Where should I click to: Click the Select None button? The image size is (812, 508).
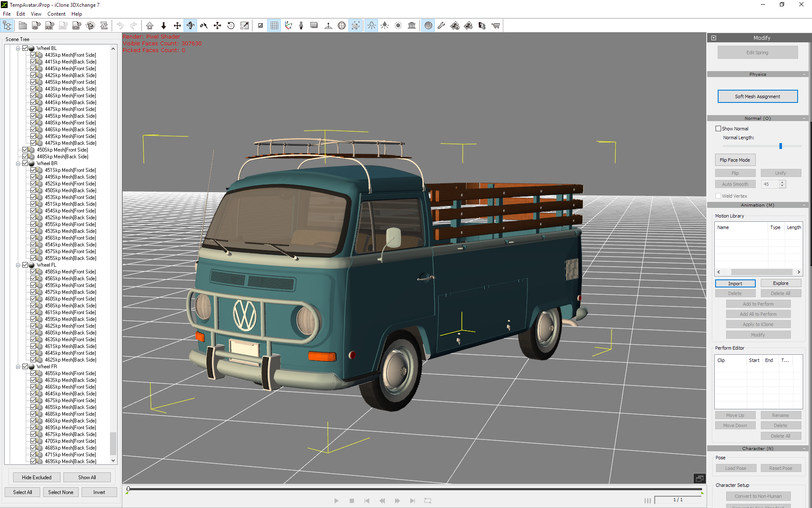pyautogui.click(x=60, y=492)
